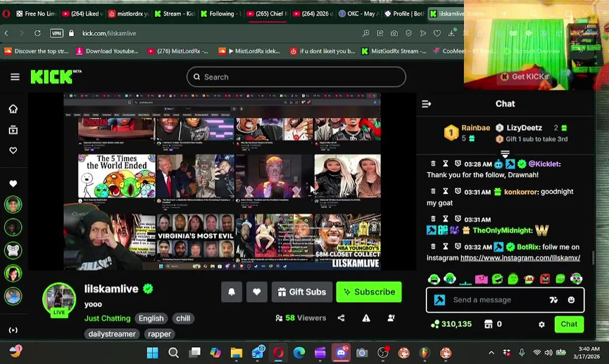Open the user icon beside the report icon
Viewport: 609px width, 364px height.
[391, 318]
